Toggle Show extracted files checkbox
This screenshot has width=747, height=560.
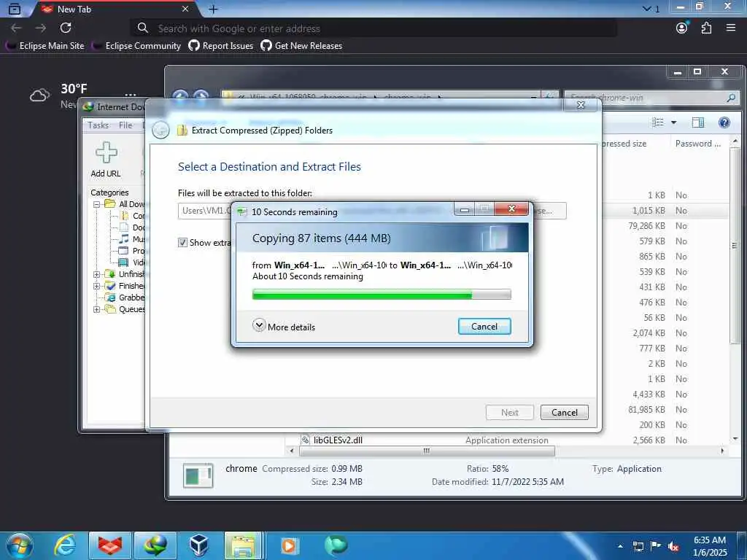[x=182, y=242]
